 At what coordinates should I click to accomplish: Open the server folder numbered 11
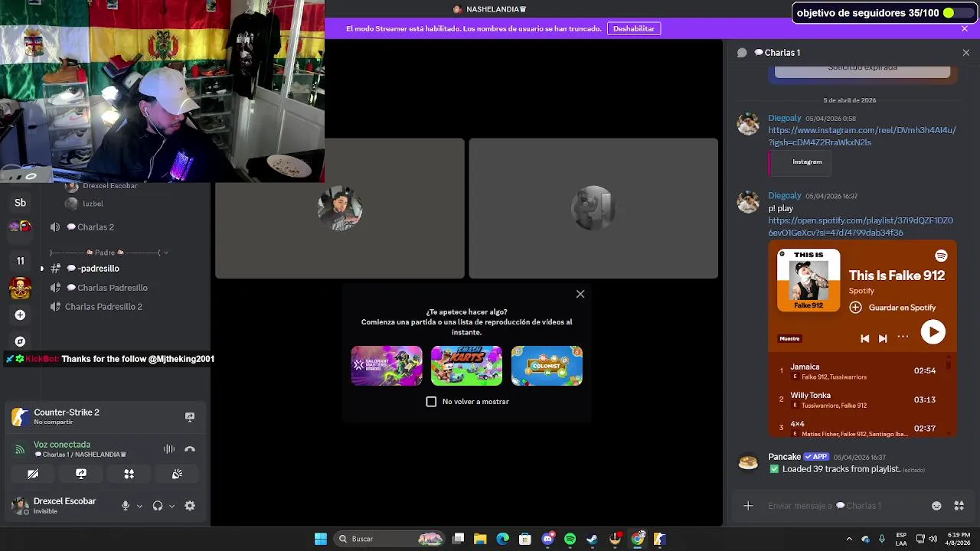(x=21, y=261)
